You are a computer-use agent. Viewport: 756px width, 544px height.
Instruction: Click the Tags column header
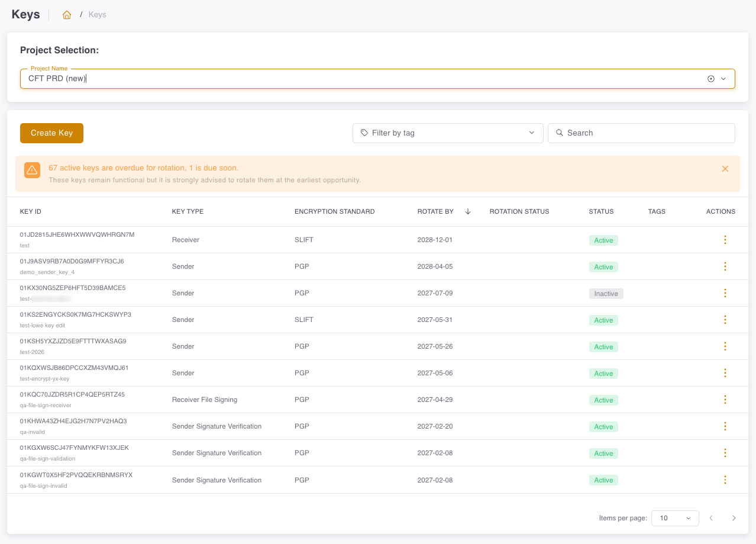[x=657, y=211]
